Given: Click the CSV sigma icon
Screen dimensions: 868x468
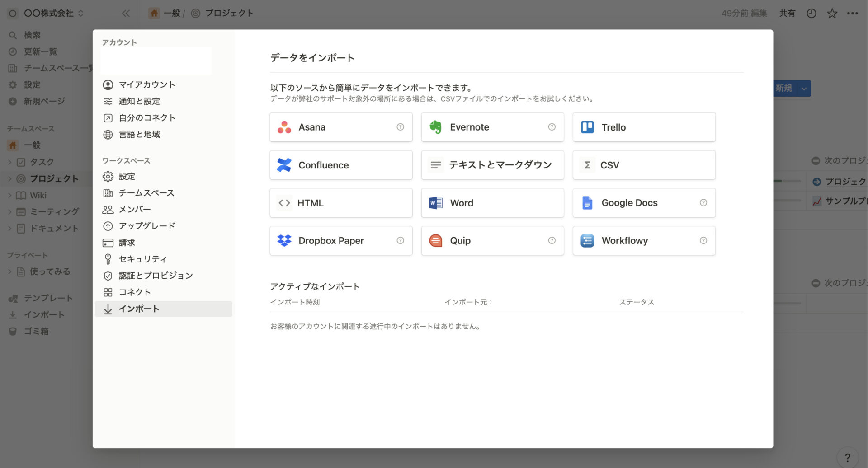Looking at the screenshot, I should (587, 165).
